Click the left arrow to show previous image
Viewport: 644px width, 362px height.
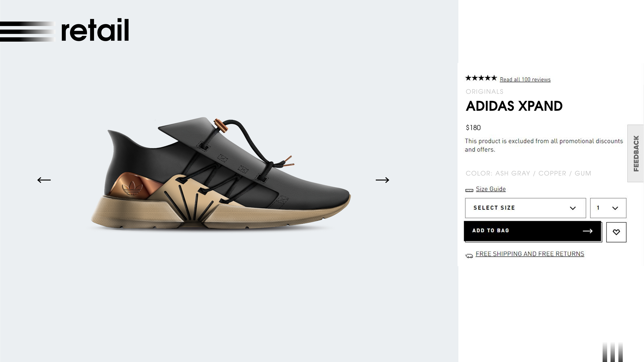click(44, 180)
